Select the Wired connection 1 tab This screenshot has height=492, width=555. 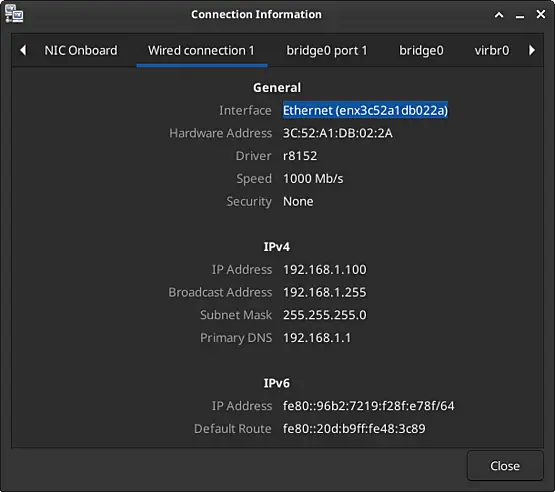(201, 51)
